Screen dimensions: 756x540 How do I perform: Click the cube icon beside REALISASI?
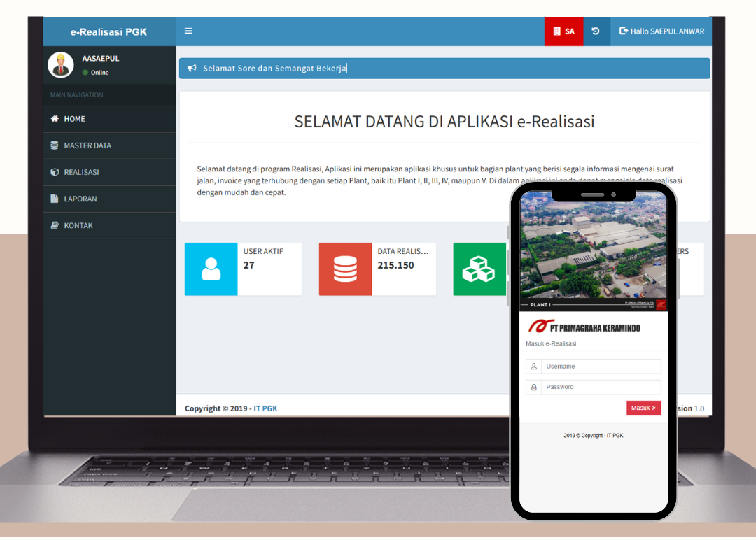tap(55, 172)
